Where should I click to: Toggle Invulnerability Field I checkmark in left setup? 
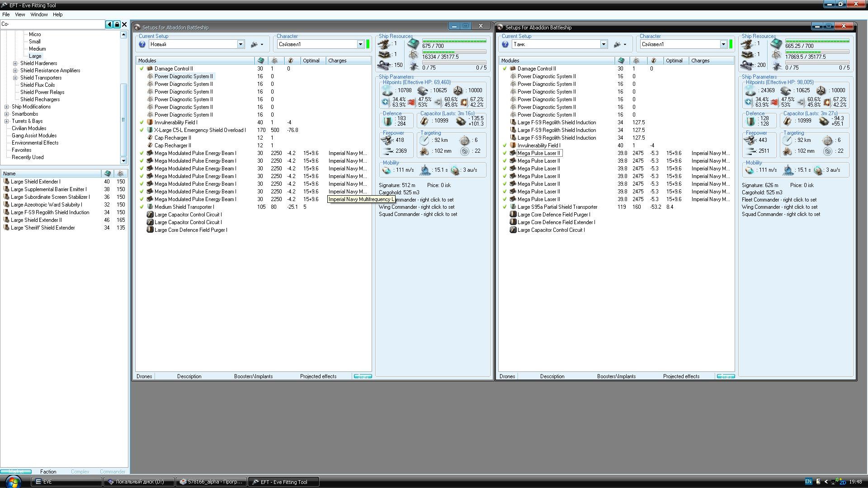[142, 122]
